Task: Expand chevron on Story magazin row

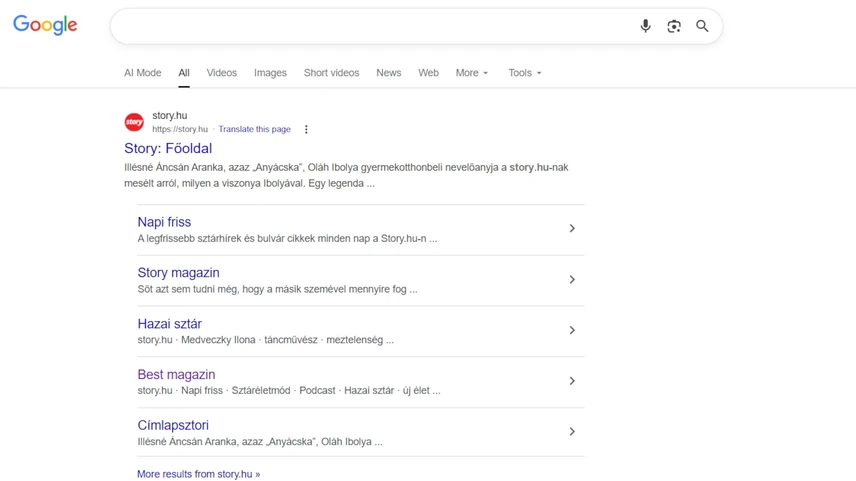Action: [x=572, y=280]
